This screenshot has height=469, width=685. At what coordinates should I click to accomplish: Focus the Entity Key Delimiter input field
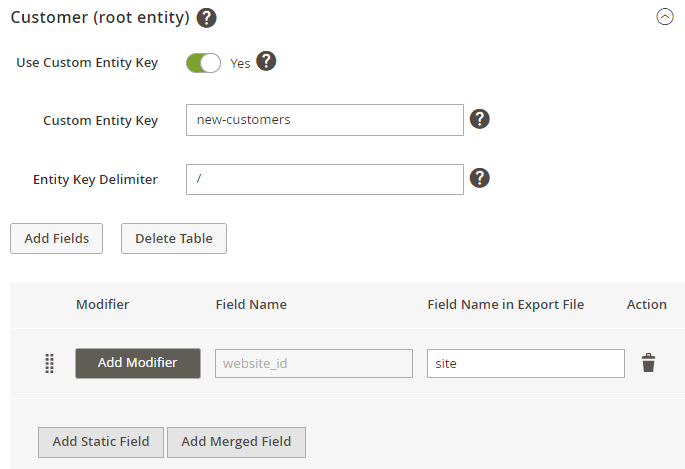(x=325, y=179)
